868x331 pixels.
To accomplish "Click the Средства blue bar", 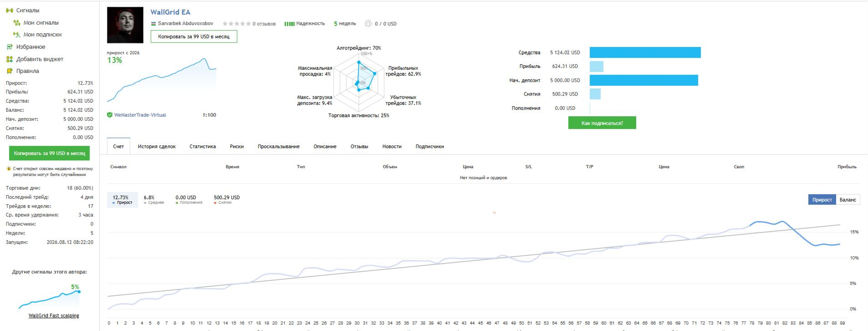I will [x=645, y=52].
